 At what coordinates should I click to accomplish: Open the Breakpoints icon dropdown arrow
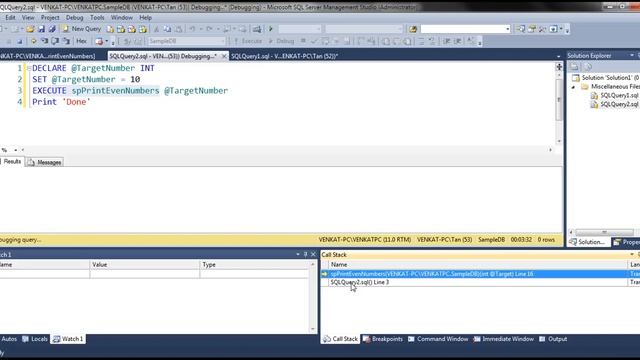tap(107, 41)
